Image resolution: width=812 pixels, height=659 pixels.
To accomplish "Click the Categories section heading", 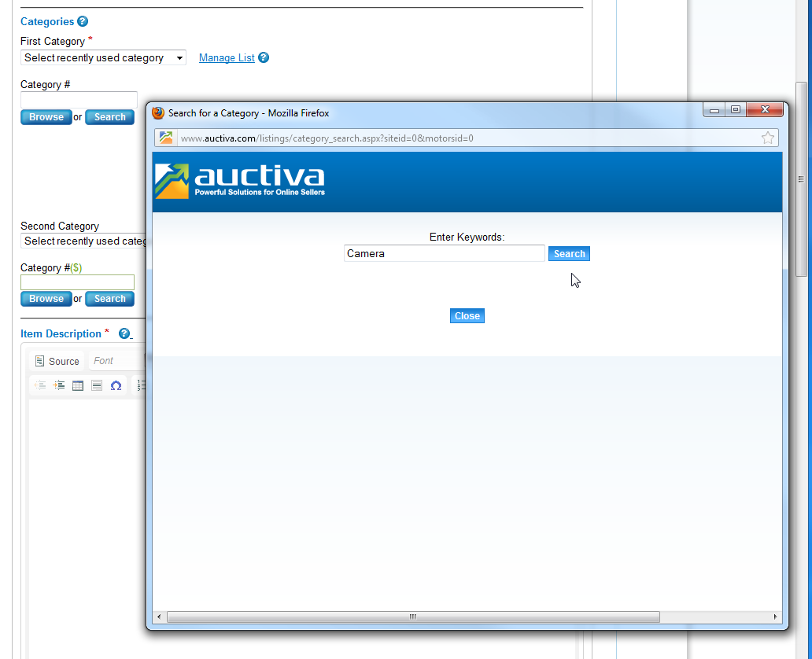I will pyautogui.click(x=47, y=21).
